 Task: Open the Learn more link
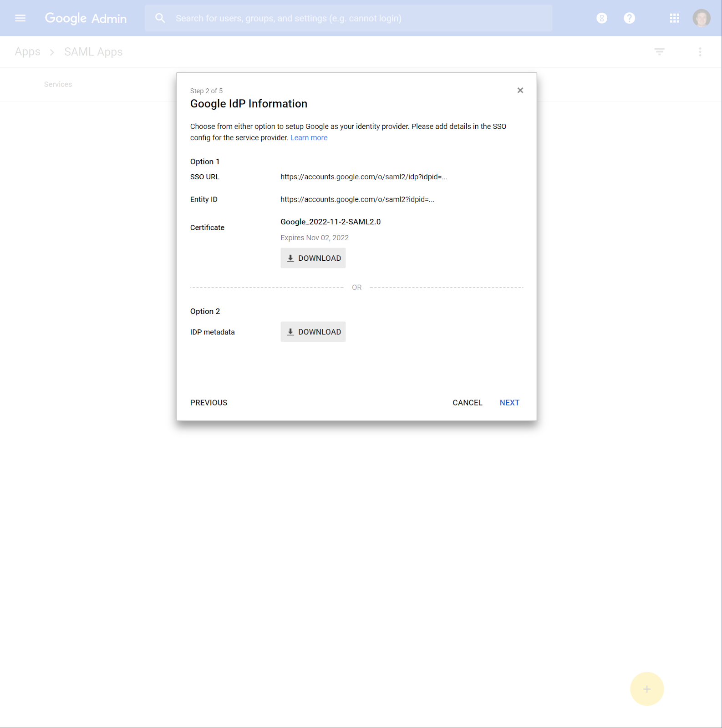click(x=309, y=138)
